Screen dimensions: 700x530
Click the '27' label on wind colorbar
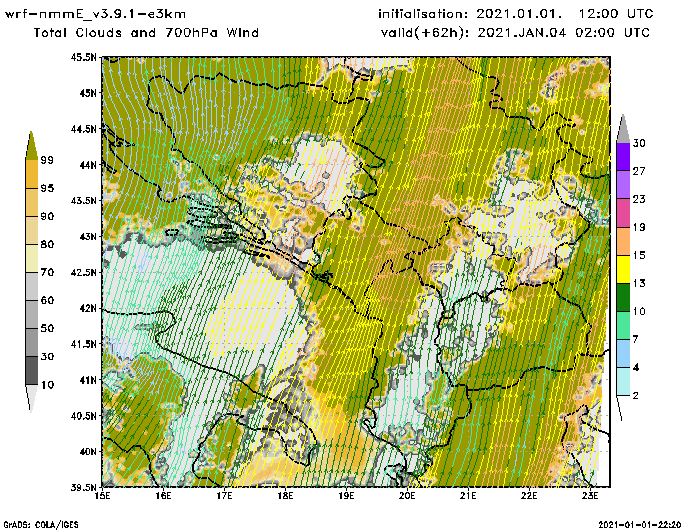pyautogui.click(x=639, y=171)
